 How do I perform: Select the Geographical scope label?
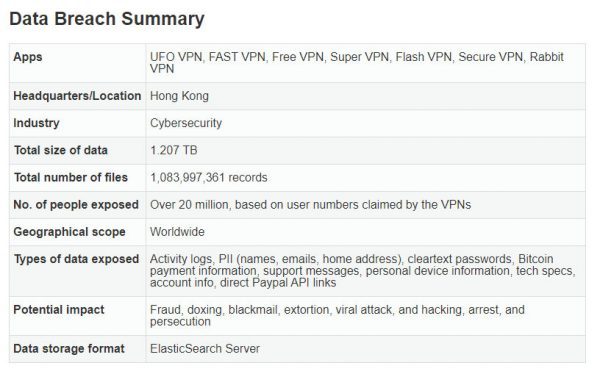point(69,232)
